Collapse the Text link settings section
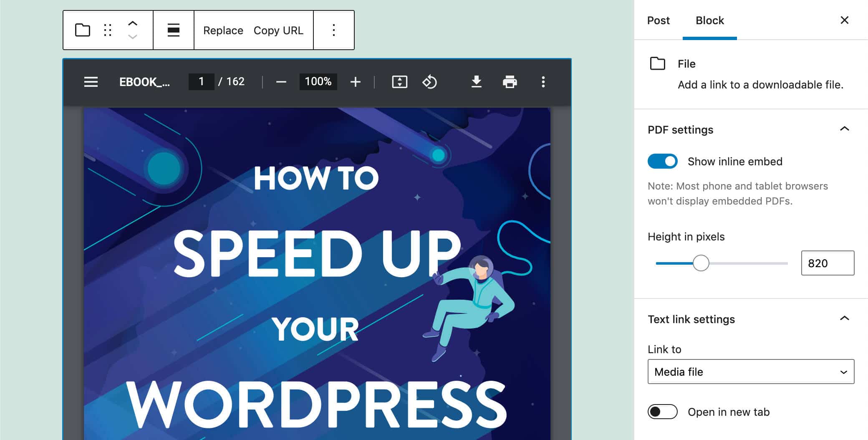Image resolution: width=868 pixels, height=440 pixels. click(844, 319)
